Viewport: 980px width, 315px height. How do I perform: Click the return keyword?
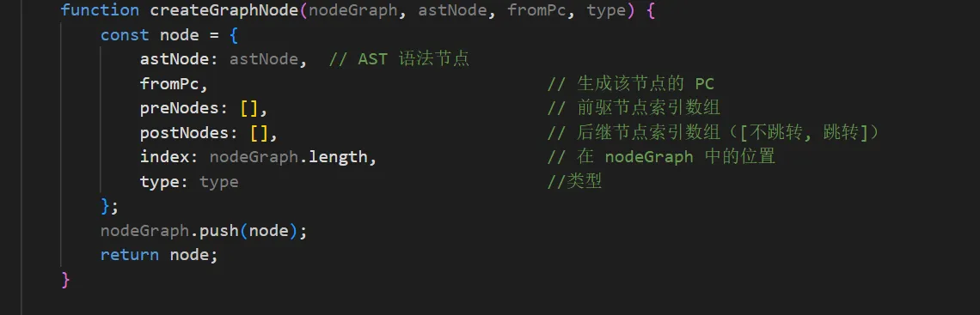click(129, 255)
